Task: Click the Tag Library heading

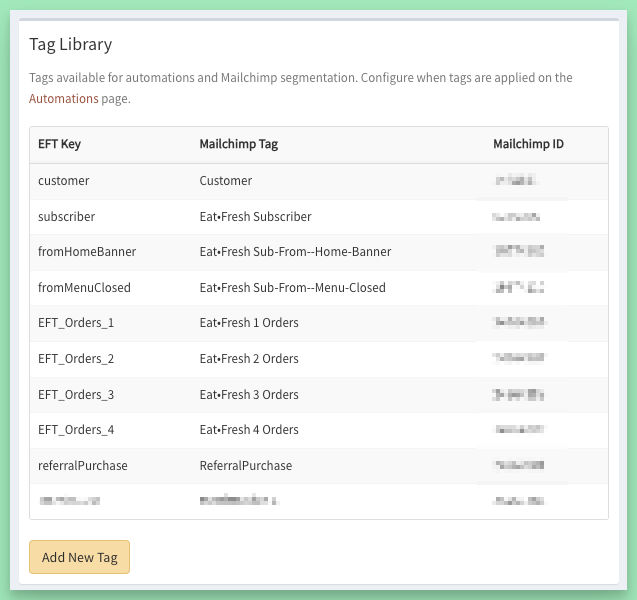Action: pyautogui.click(x=71, y=45)
